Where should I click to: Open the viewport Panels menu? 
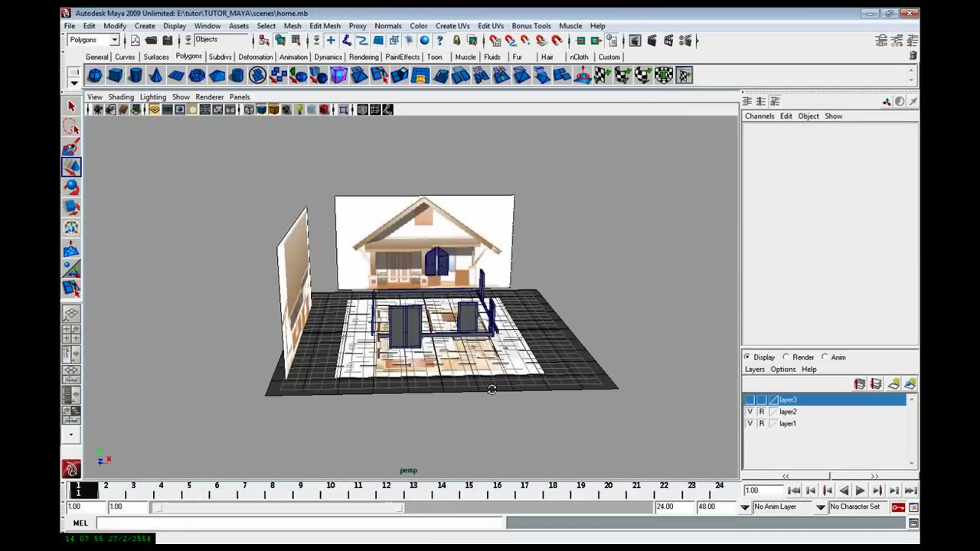(x=240, y=97)
